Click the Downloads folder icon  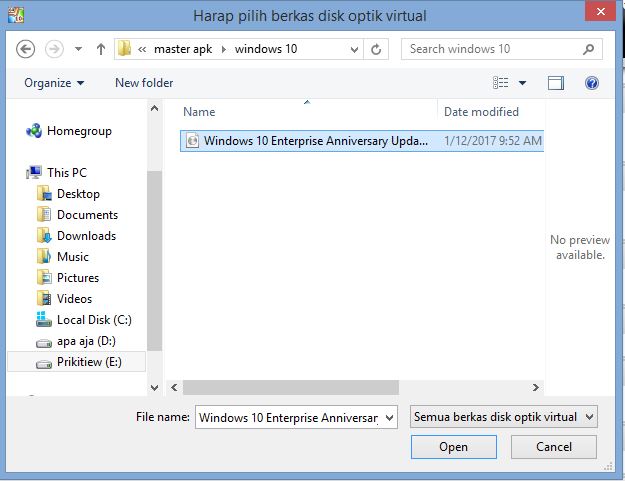[x=44, y=236]
